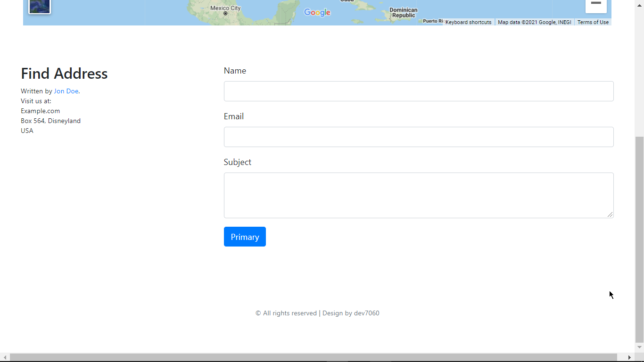The width and height of the screenshot is (644, 362).
Task: Click the USA address line
Action: coord(27,131)
